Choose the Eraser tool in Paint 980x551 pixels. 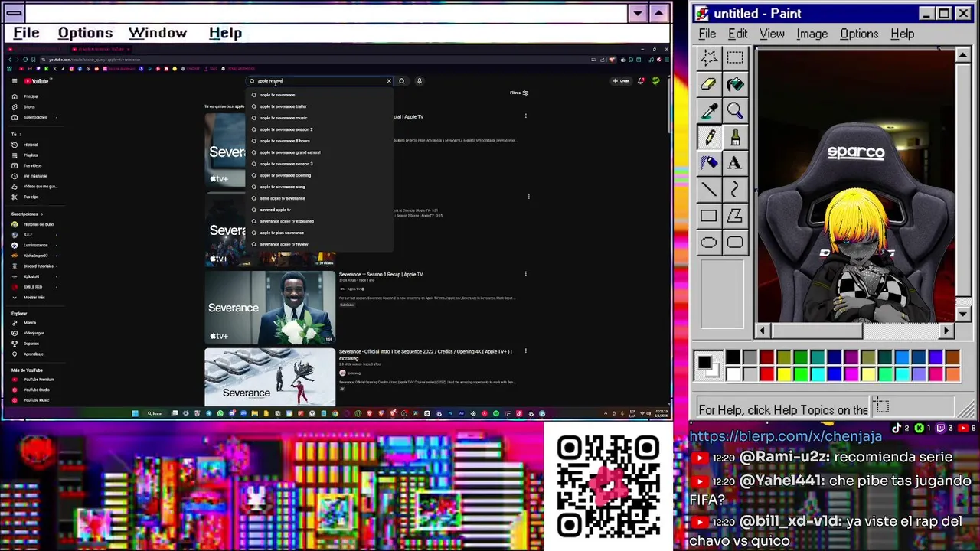point(709,84)
